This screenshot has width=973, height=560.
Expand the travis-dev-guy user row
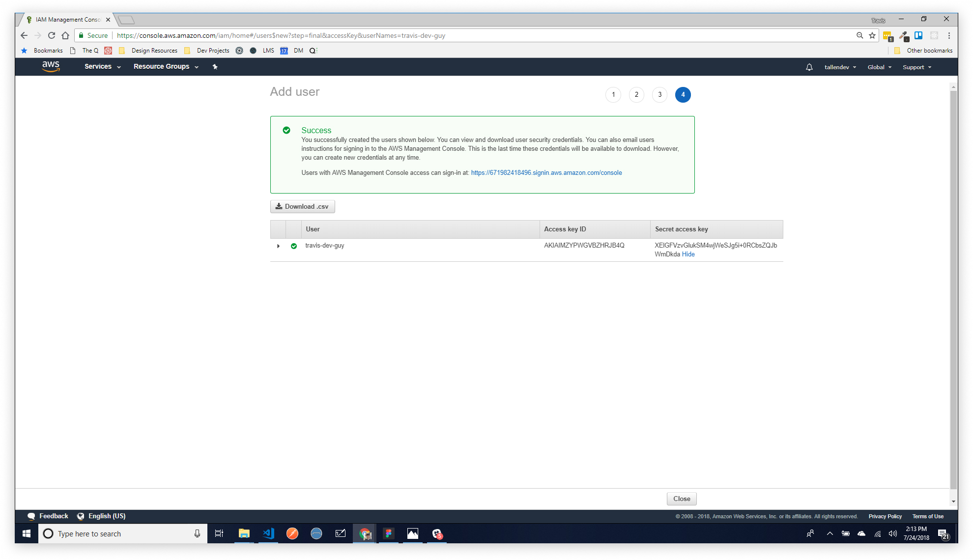[278, 246]
